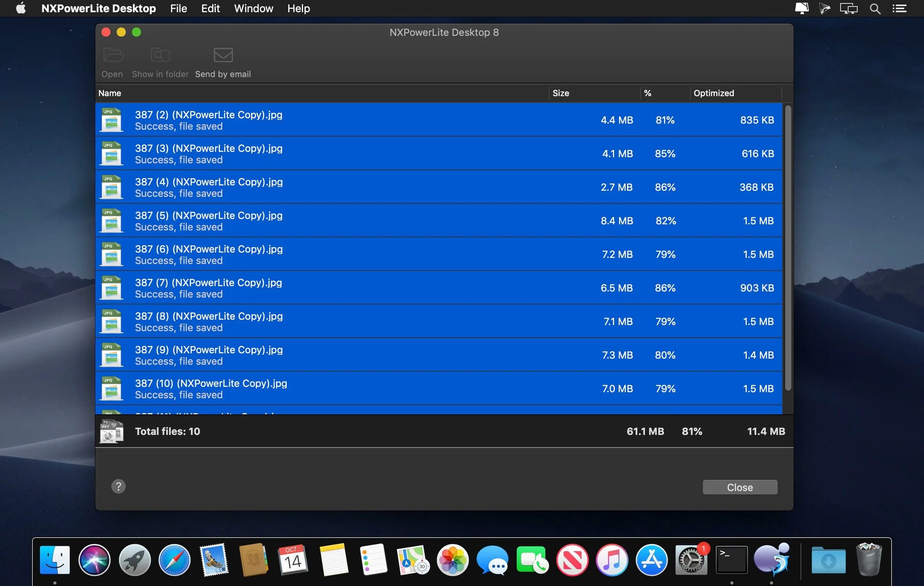Open the Window menu
The image size is (924, 586).
tap(253, 8)
